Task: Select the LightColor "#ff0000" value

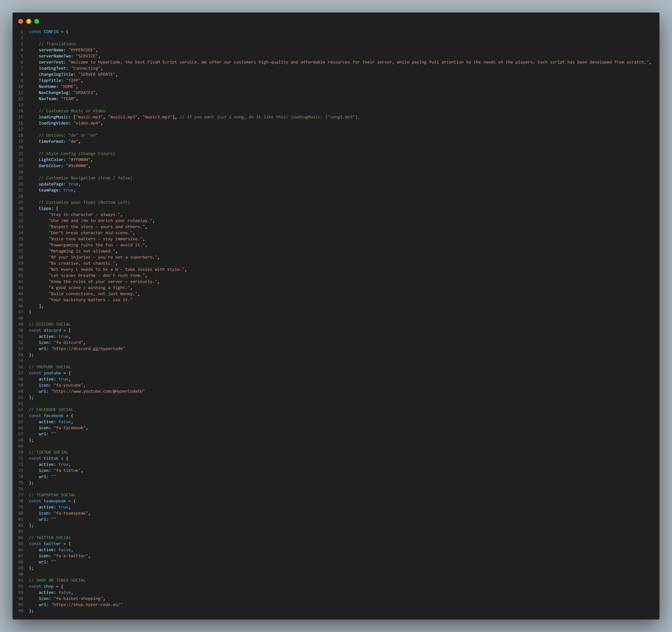Action: 79,159
